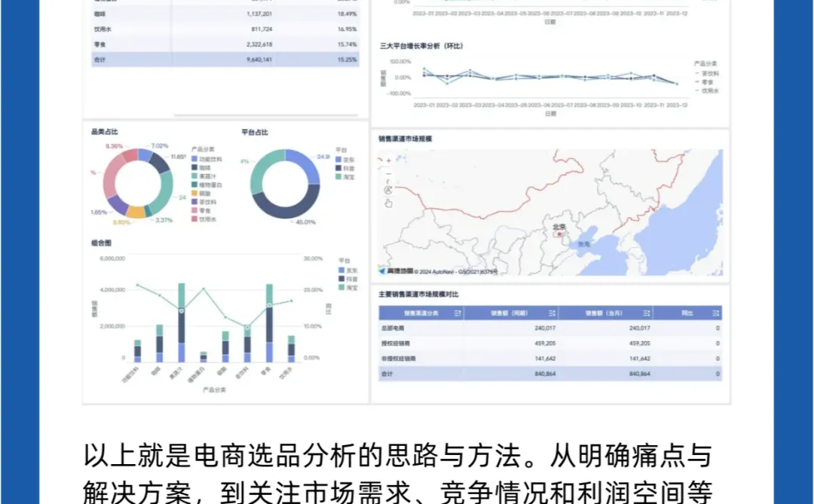Click the 15.25% total percentage cell

[x=347, y=60]
